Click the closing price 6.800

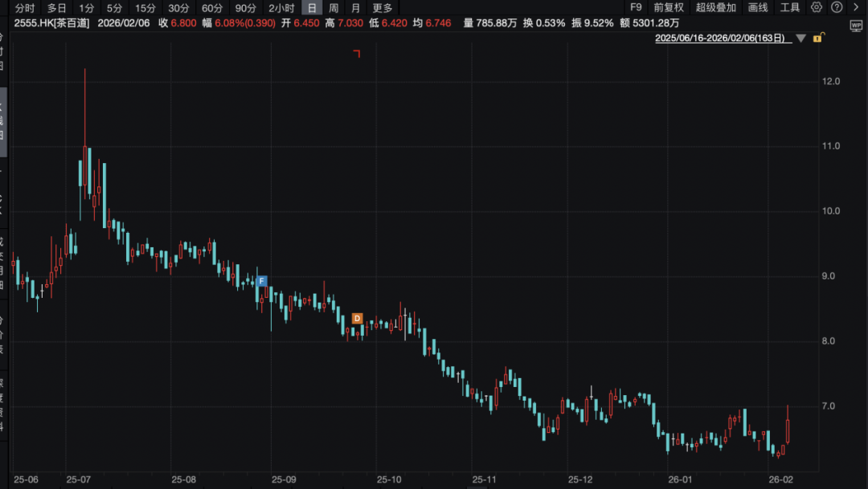pos(184,23)
